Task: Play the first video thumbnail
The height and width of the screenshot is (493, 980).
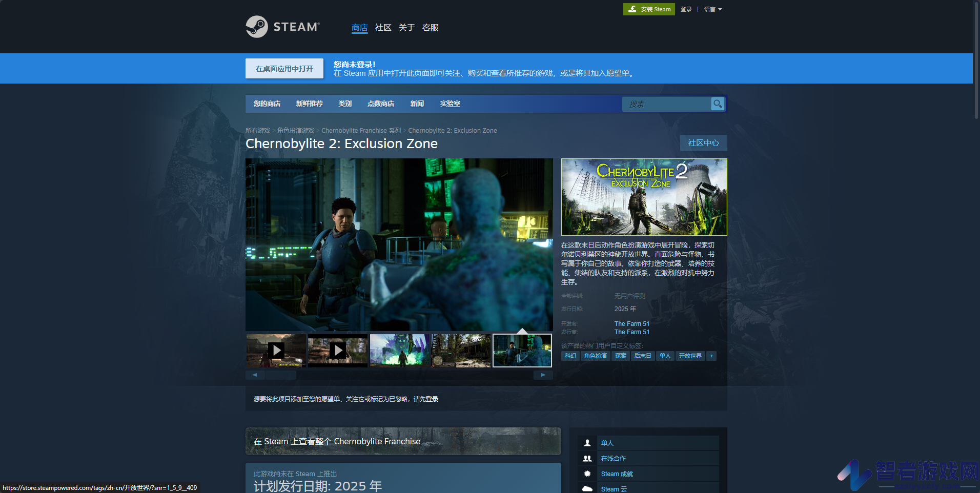Action: pos(276,351)
